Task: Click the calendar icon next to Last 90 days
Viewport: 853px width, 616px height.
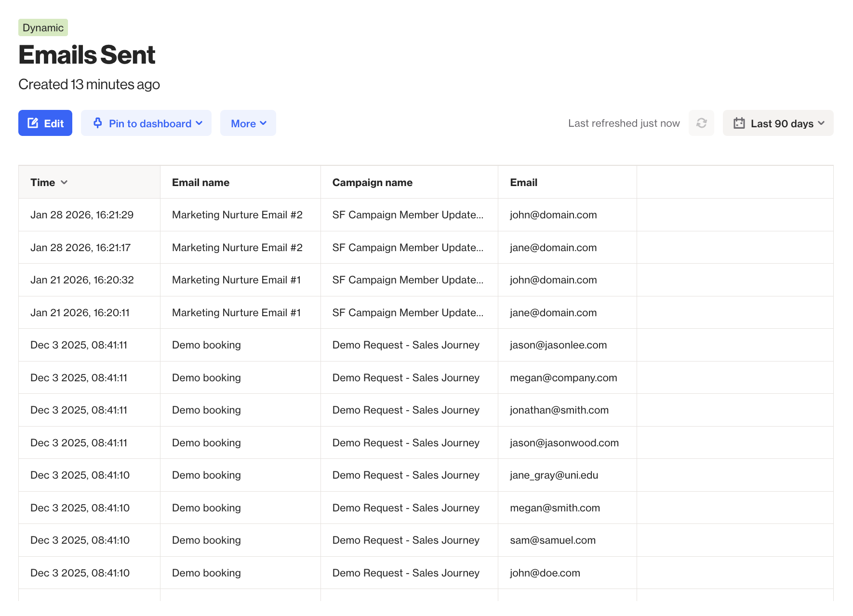Action: (x=739, y=123)
